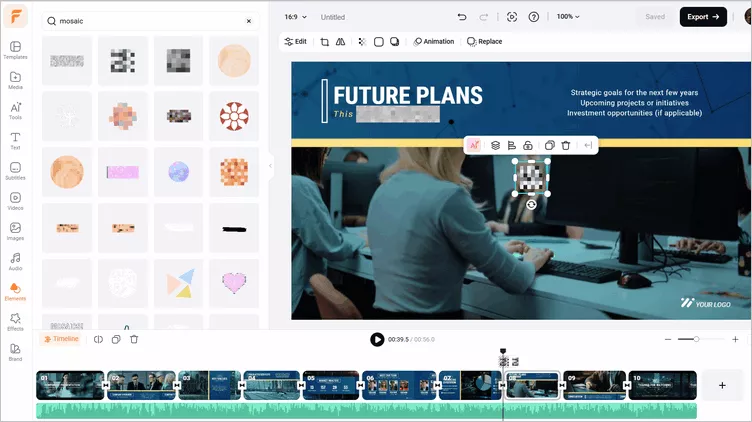752x422 pixels.
Task: Toggle the Timeline view button
Action: [60, 339]
